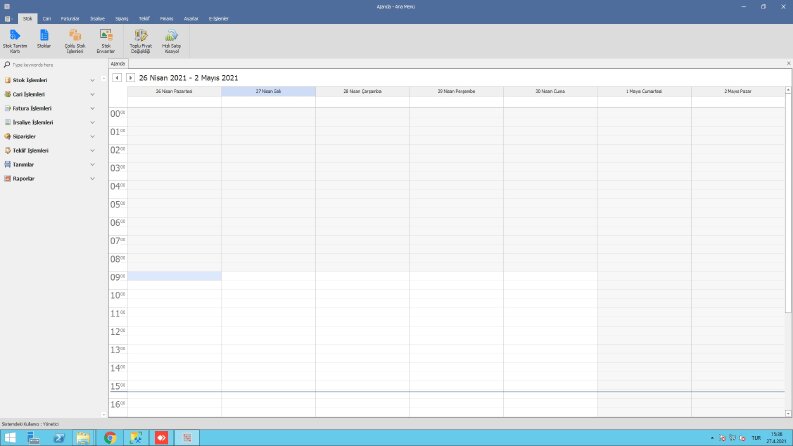Viewport: 793px width, 446px height.
Task: Open Stok Tanıtım Kartı ribbon icon
Action: pos(15,41)
